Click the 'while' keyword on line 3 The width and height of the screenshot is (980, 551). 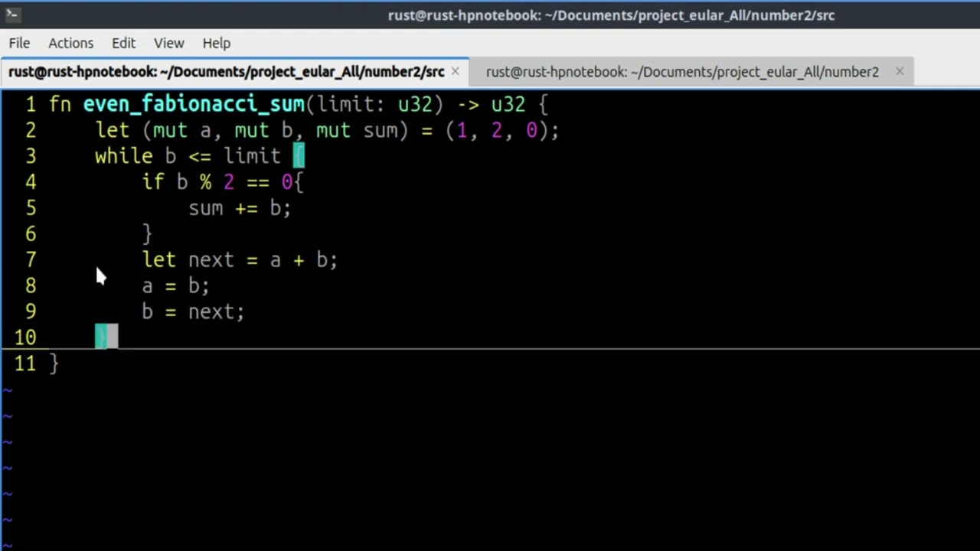pos(124,156)
